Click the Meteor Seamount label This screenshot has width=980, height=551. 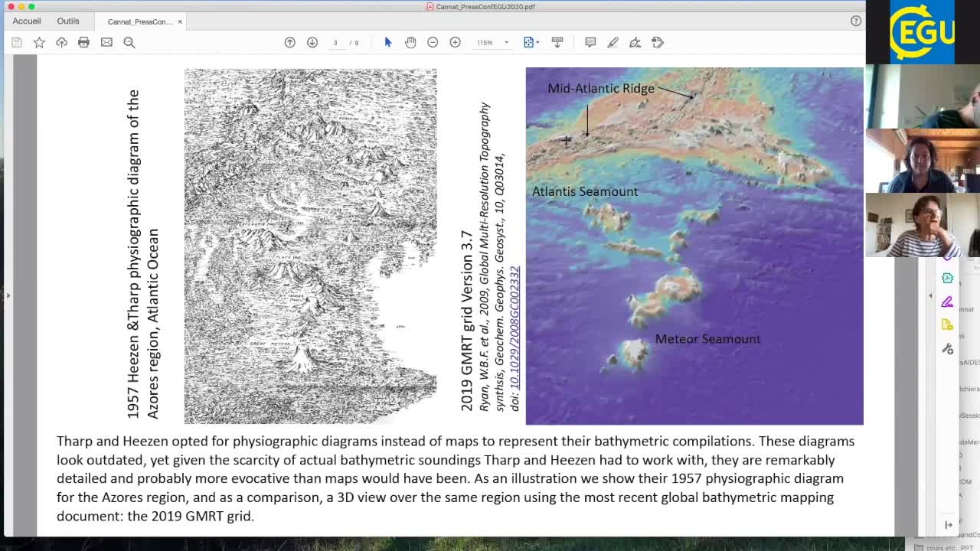tap(707, 339)
